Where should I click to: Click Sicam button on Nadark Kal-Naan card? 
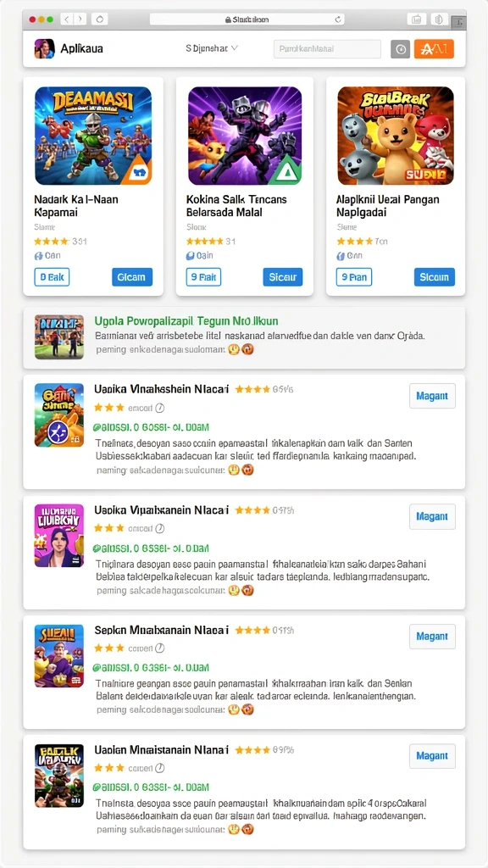point(131,277)
